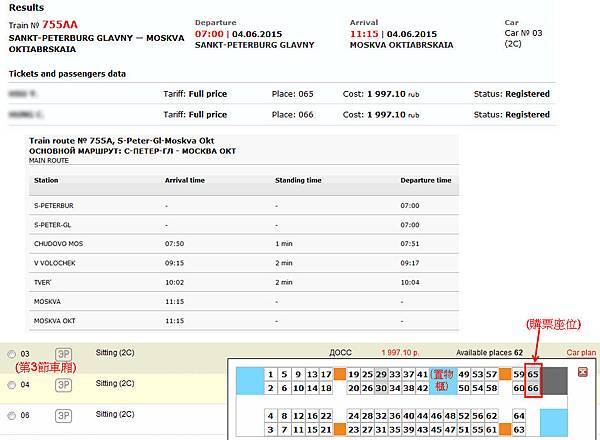The width and height of the screenshot is (600, 440).
Task: Select the radio button for car 04
Action: pos(12,385)
